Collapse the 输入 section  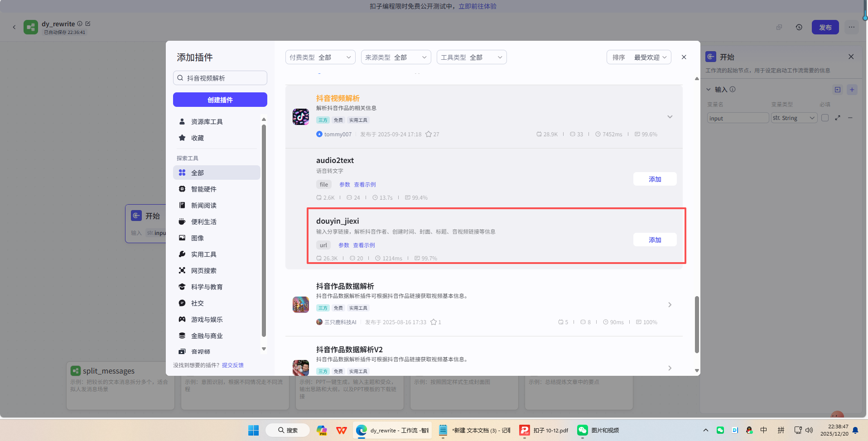[x=709, y=89]
